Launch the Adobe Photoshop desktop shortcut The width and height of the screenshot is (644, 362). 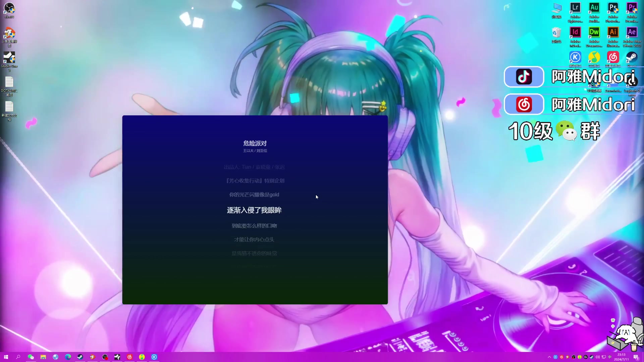[613, 12]
